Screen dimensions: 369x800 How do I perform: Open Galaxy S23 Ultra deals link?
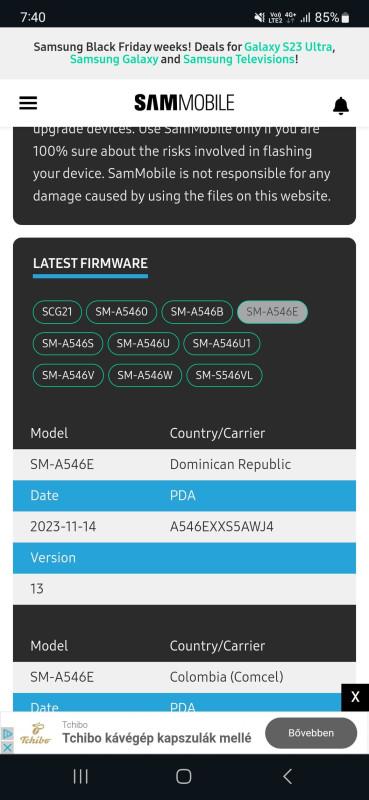[288, 47]
